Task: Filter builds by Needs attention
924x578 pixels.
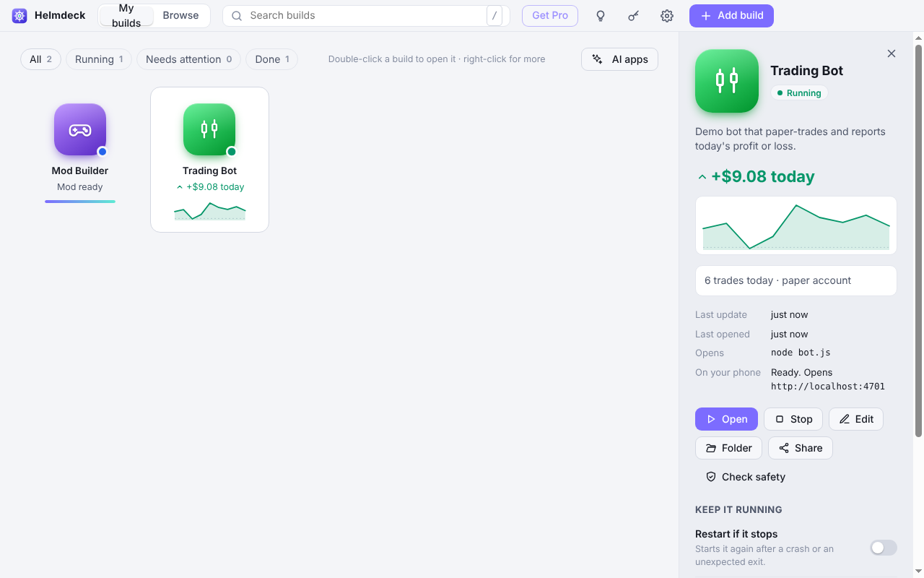Action: tap(188, 59)
